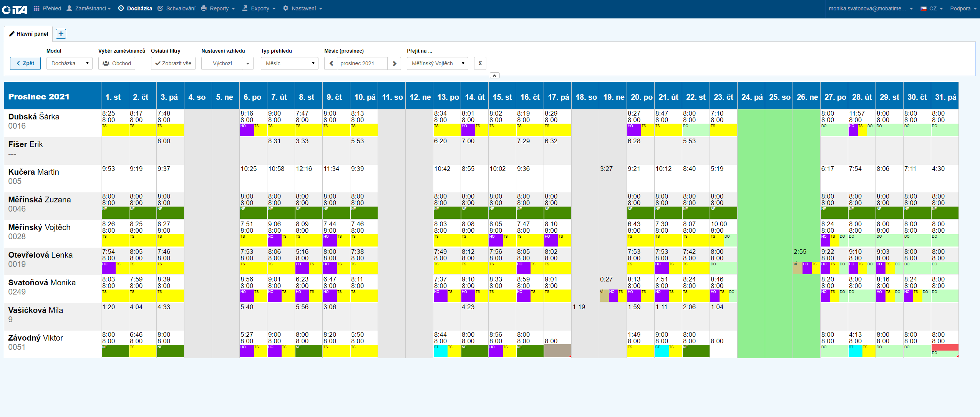Toggle Zobrazit vše filter checkmark
The height and width of the screenshot is (417, 980).
173,63
